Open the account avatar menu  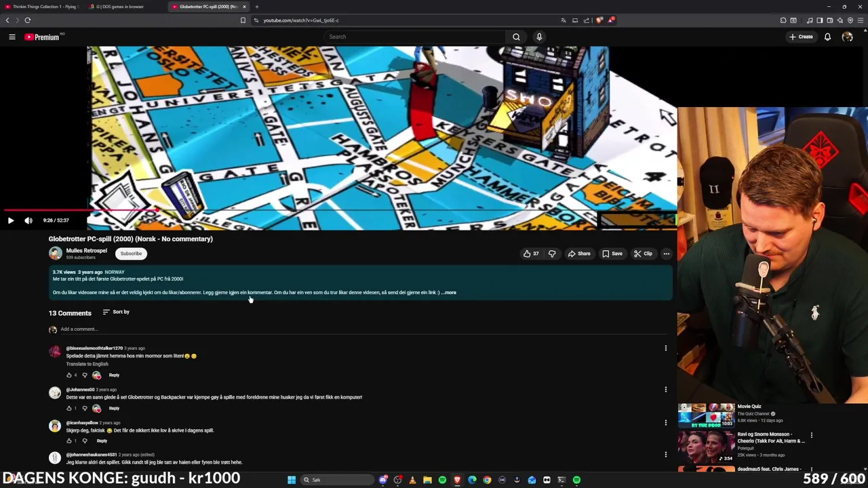tap(848, 37)
